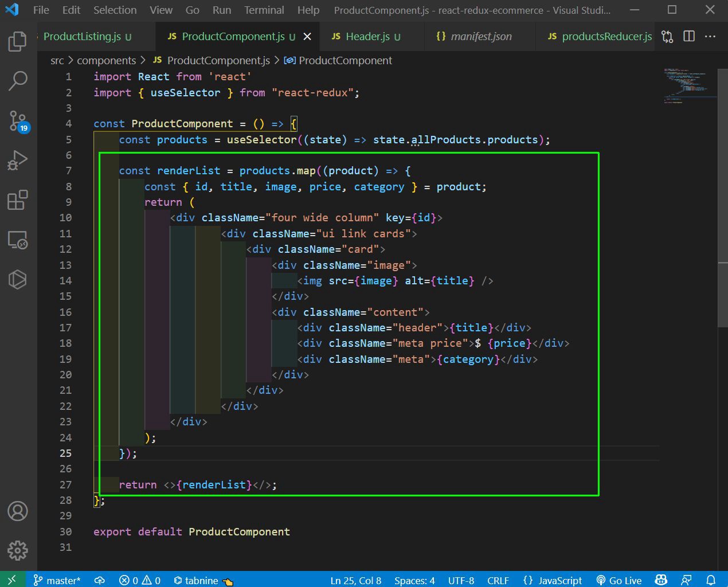Change indentation via Spaces: 4
This screenshot has height=587, width=728.
(x=414, y=580)
